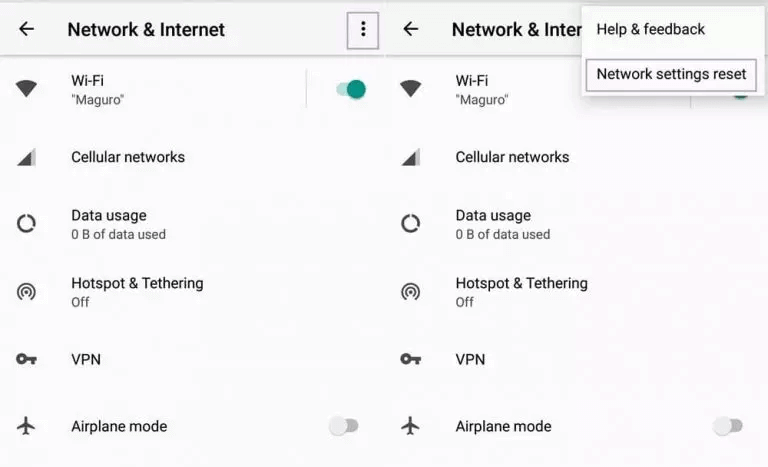Screen dimensions: 768x467
Task: Choose Network settings reset from the popup menu
Action: click(x=671, y=74)
